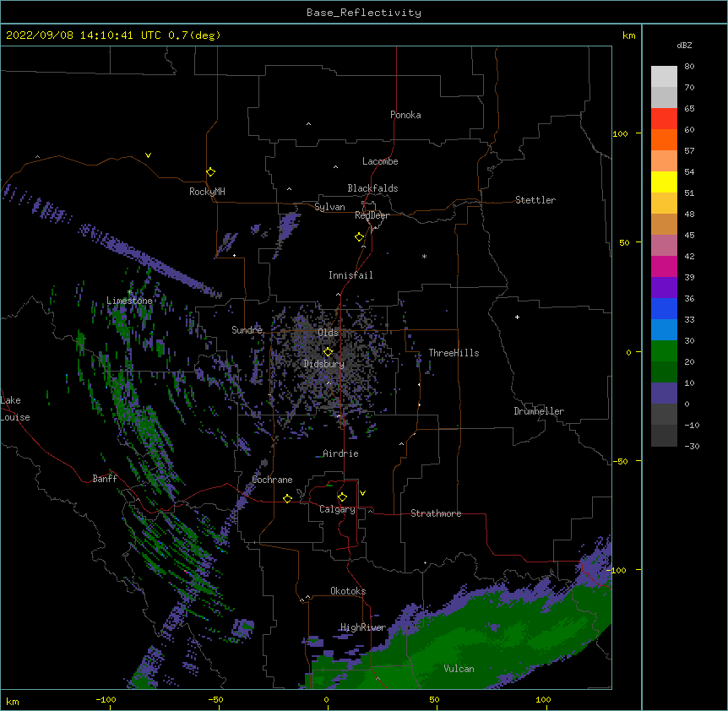Click the ThreeHills town label
The width and height of the screenshot is (728, 711).
[454, 353]
